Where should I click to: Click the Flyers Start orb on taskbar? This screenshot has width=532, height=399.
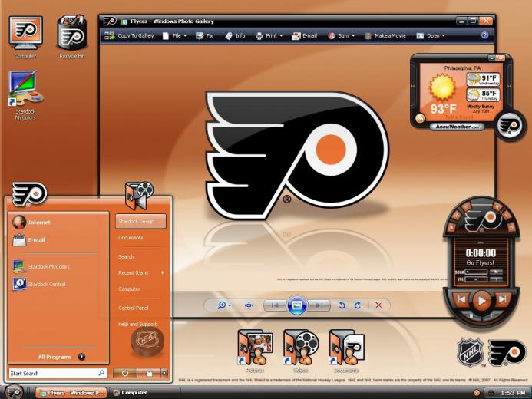click(15, 392)
